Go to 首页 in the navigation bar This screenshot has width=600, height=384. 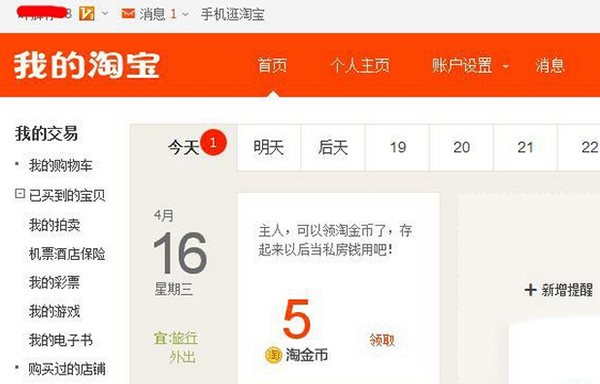point(272,65)
